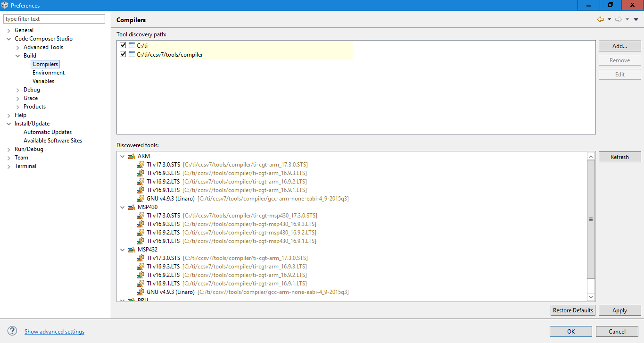Click tool icon of TI v16.9.2.LTS under MSP432
This screenshot has height=343, width=644.
[140, 275]
